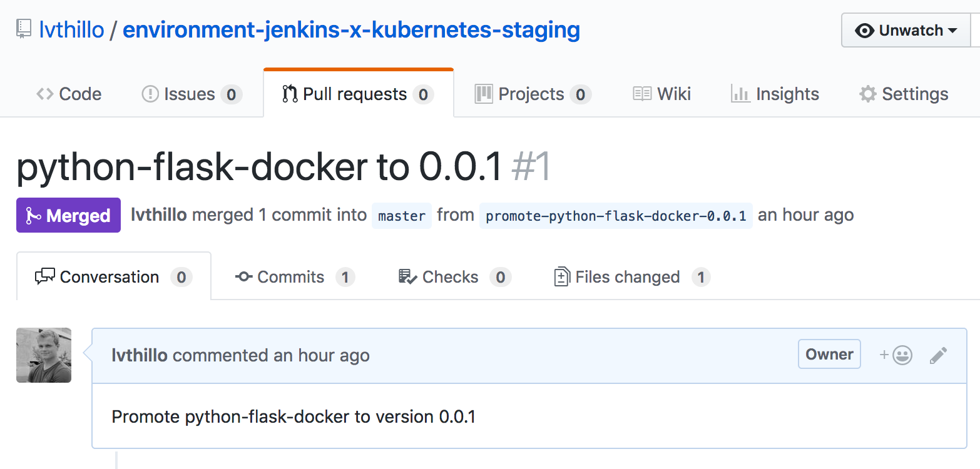Click the repository bookmark icon beside the repo name

[23, 28]
